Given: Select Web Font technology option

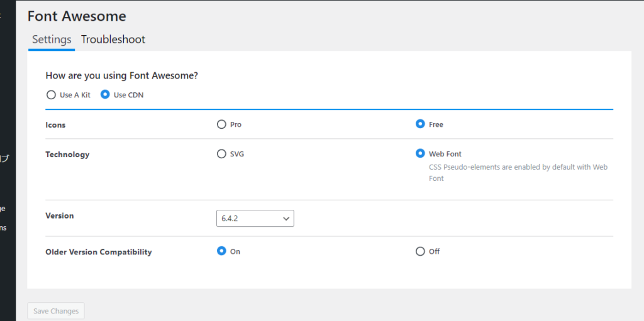Looking at the screenshot, I should (x=420, y=153).
